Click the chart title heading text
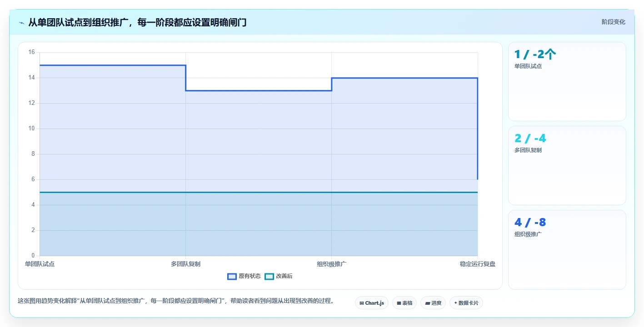The height and width of the screenshot is (327, 644). 137,22
